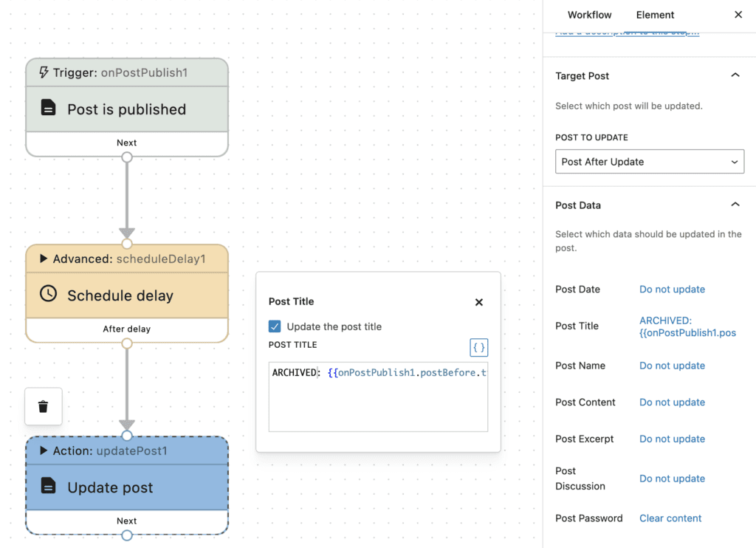Click Do not update for Post Excerpt

pyautogui.click(x=672, y=439)
